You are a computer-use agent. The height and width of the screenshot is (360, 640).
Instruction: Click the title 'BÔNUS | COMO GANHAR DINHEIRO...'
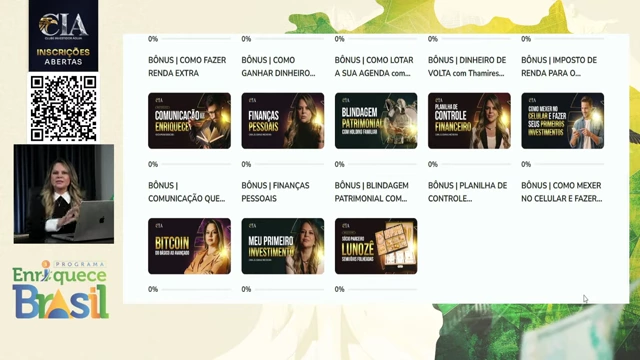tap(278, 67)
